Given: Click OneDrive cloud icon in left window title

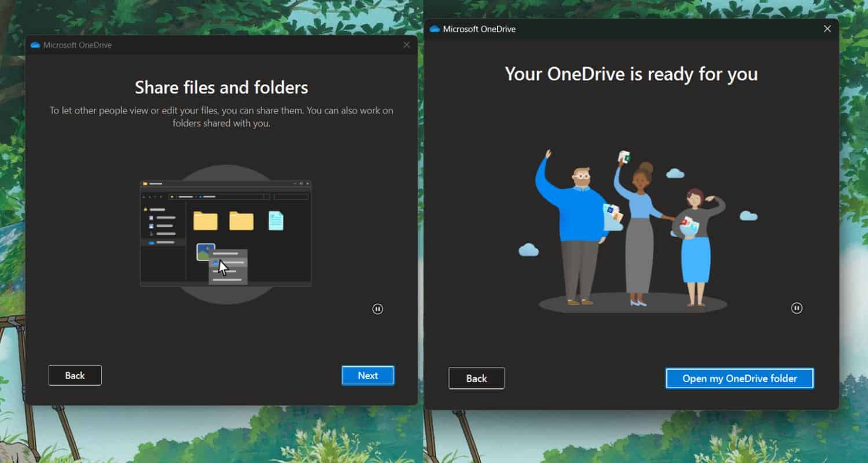Looking at the screenshot, I should click(x=35, y=45).
